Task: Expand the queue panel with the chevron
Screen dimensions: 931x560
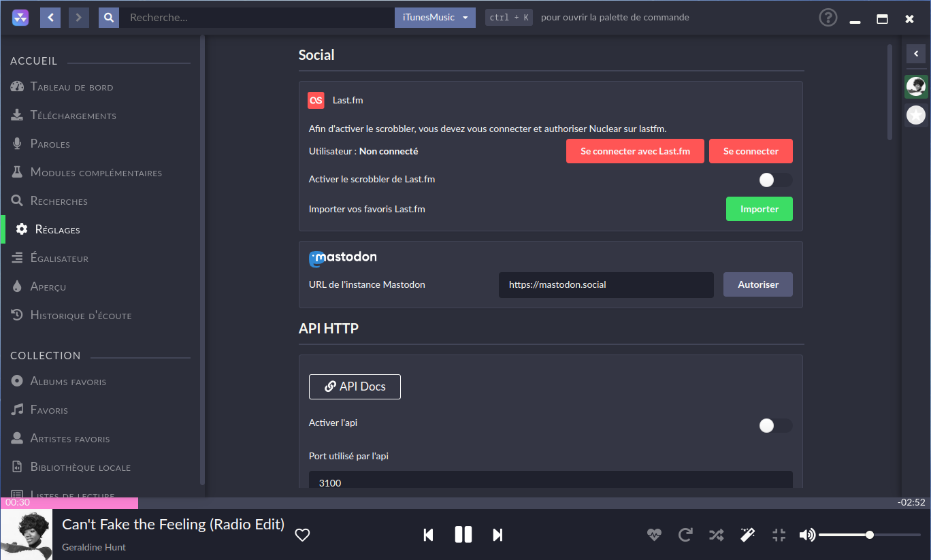Action: click(916, 54)
